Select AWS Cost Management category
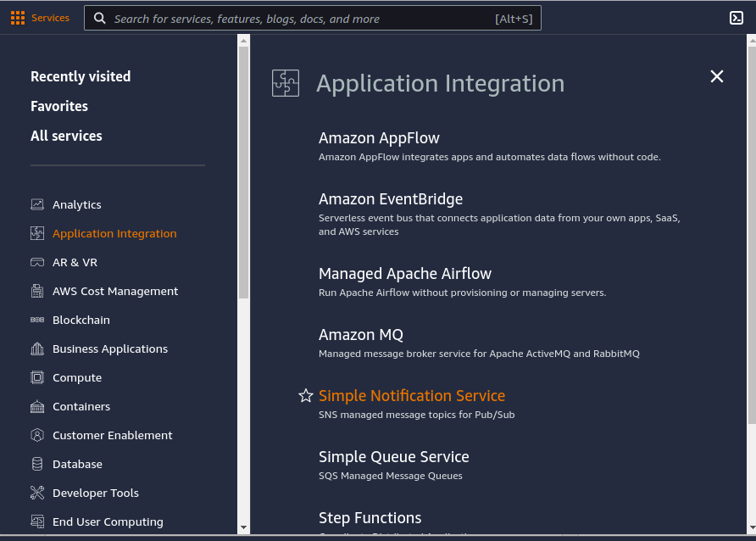Image resolution: width=756 pixels, height=541 pixels. [115, 291]
